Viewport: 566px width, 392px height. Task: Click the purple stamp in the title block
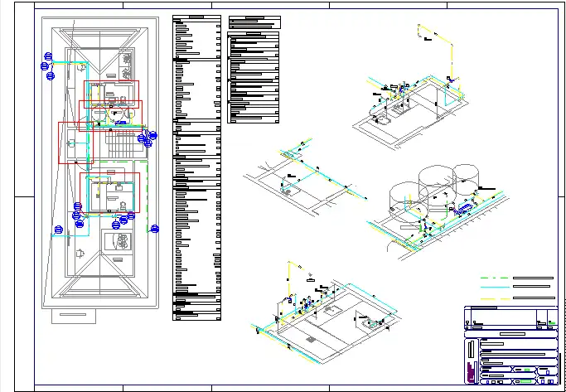(x=472, y=370)
